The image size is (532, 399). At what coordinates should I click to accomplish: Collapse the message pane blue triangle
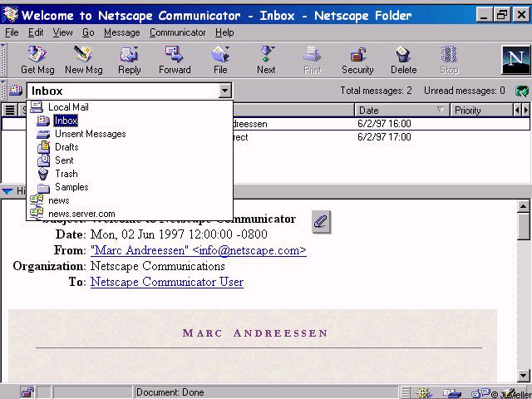tap(7, 191)
